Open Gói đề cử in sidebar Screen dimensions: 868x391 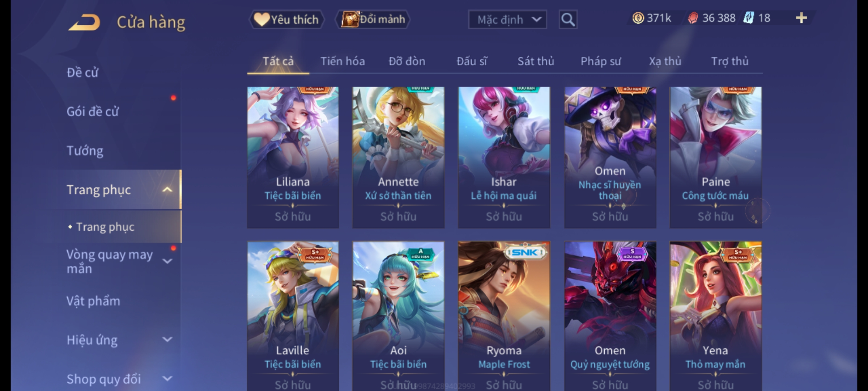(x=93, y=112)
